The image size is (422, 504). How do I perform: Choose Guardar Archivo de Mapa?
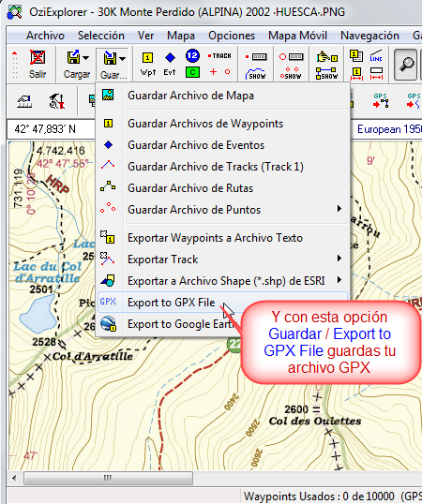click(x=222, y=96)
